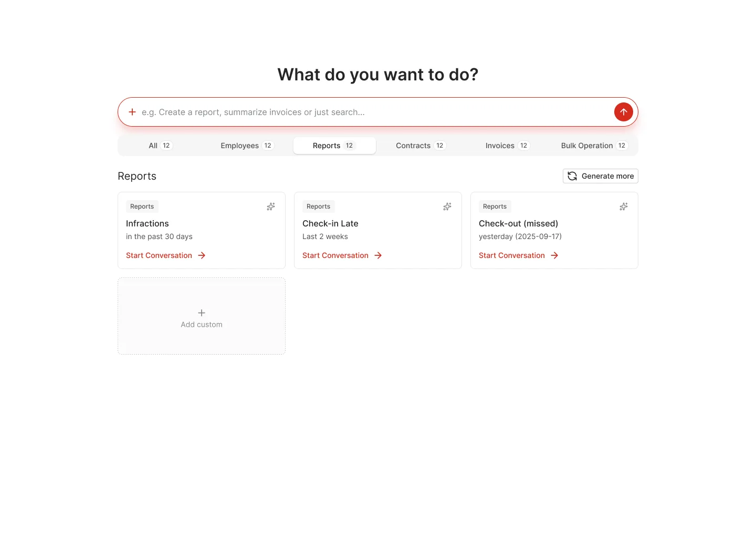This screenshot has height=538, width=756.
Task: Click sparkle icon on Infractions card
Action: pos(271,206)
